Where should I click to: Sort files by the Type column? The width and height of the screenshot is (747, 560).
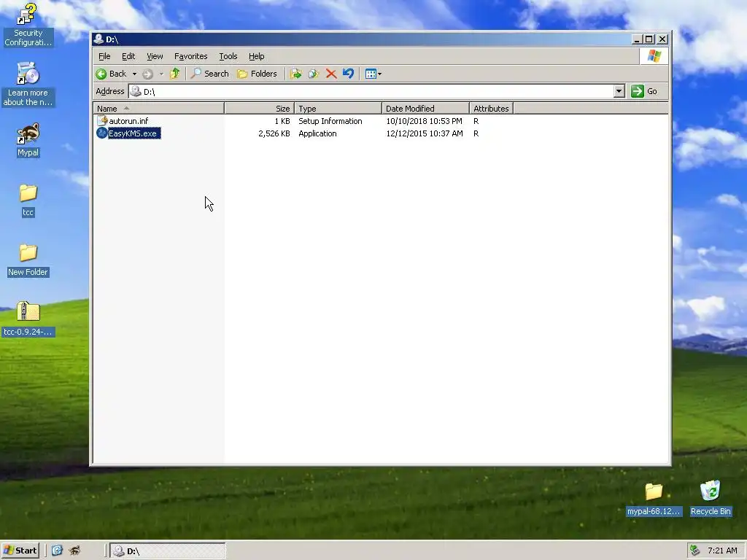pyautogui.click(x=338, y=109)
